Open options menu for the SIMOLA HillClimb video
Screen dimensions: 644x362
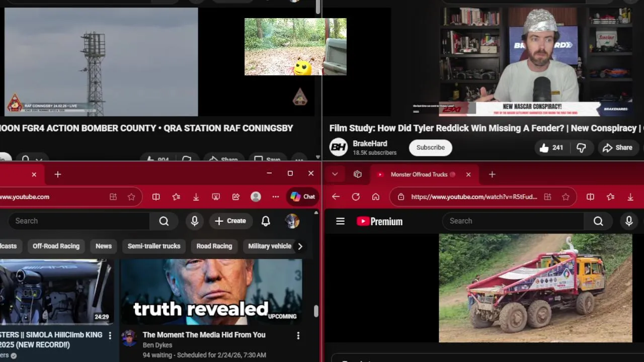pos(110,335)
